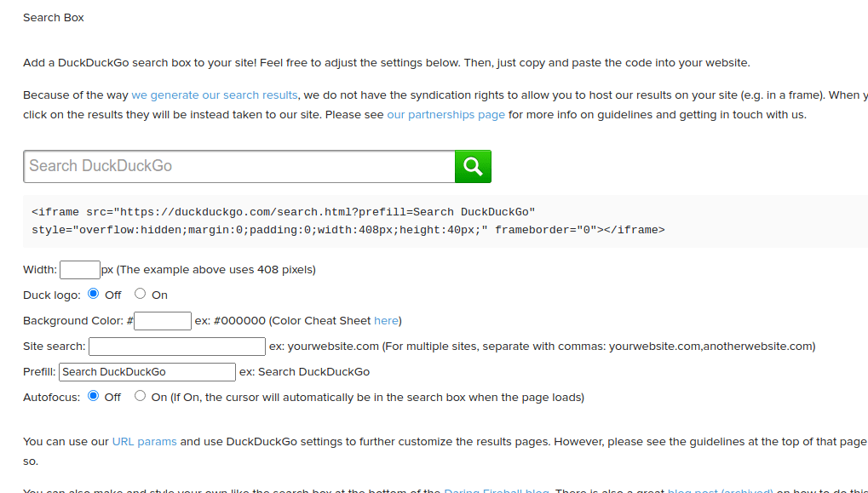Viewport: 868px width, 493px height.
Task: Enable Autofocus by selecting On
Action: (x=139, y=395)
